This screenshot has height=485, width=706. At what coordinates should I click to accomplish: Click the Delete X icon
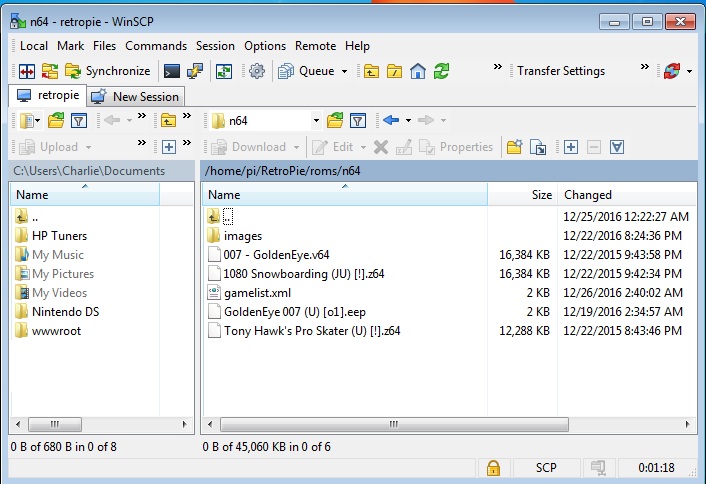tap(381, 147)
